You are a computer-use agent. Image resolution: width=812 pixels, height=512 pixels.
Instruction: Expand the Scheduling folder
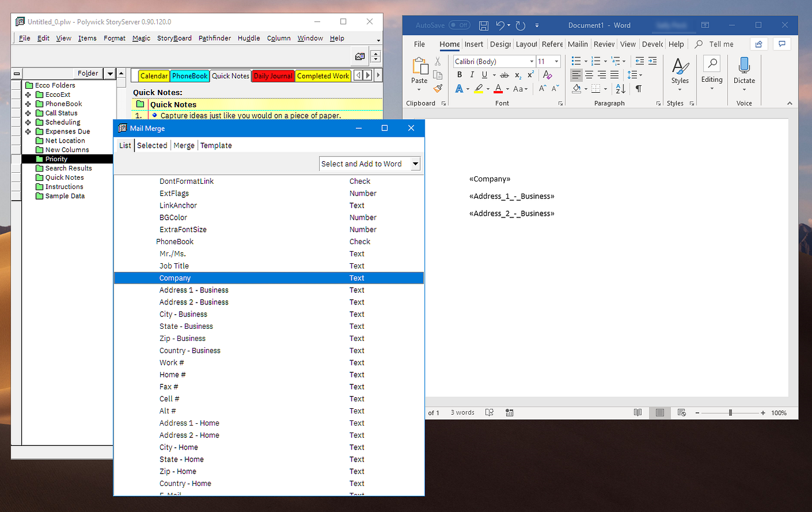[x=28, y=122]
